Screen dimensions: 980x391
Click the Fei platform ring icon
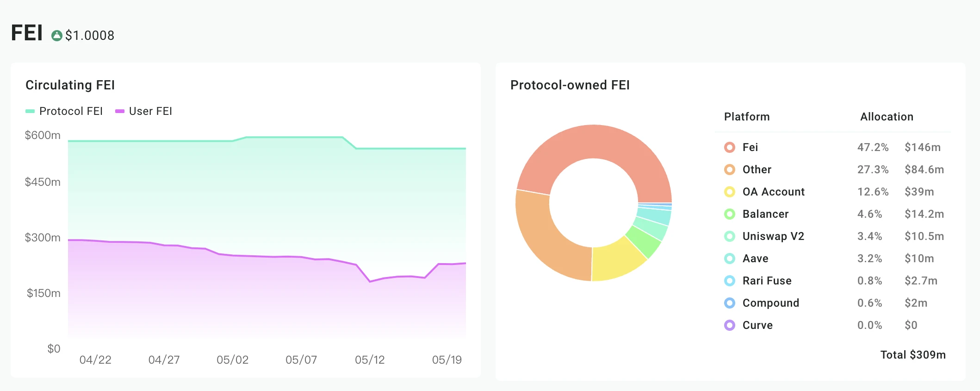click(x=730, y=147)
